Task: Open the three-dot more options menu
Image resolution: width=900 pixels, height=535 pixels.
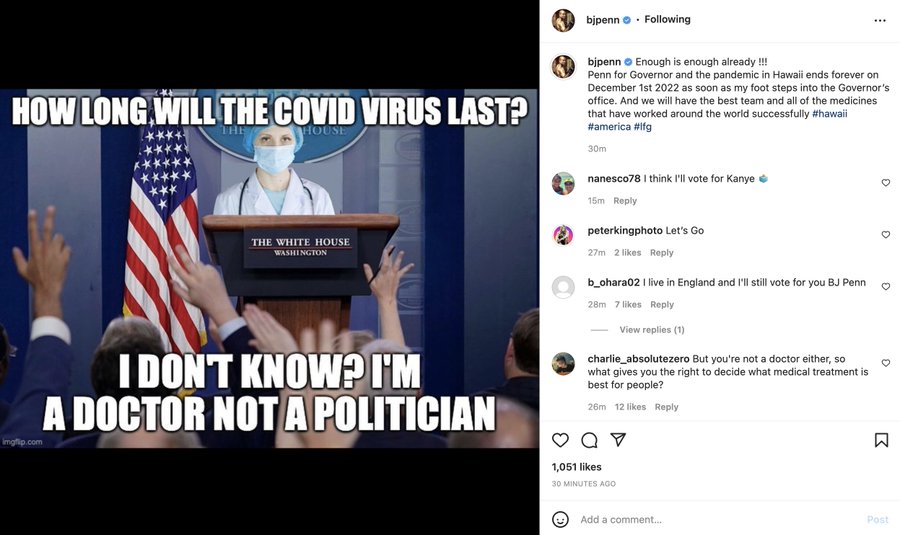Action: click(880, 21)
